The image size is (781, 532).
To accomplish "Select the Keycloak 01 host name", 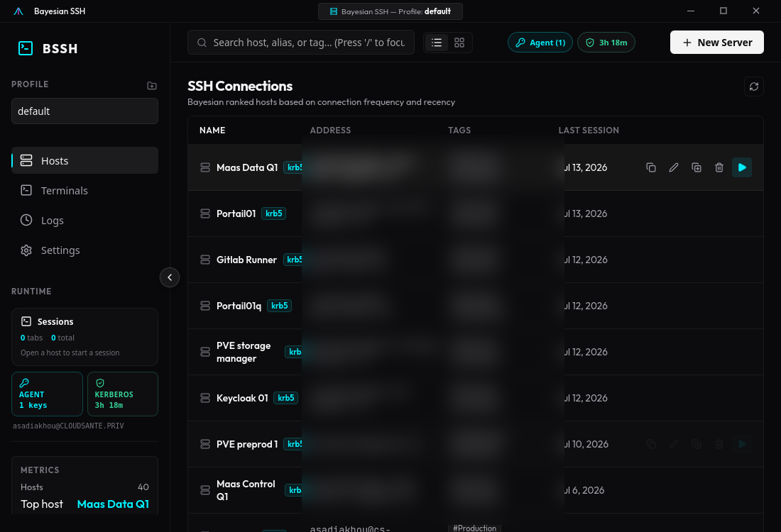I will 242,398.
